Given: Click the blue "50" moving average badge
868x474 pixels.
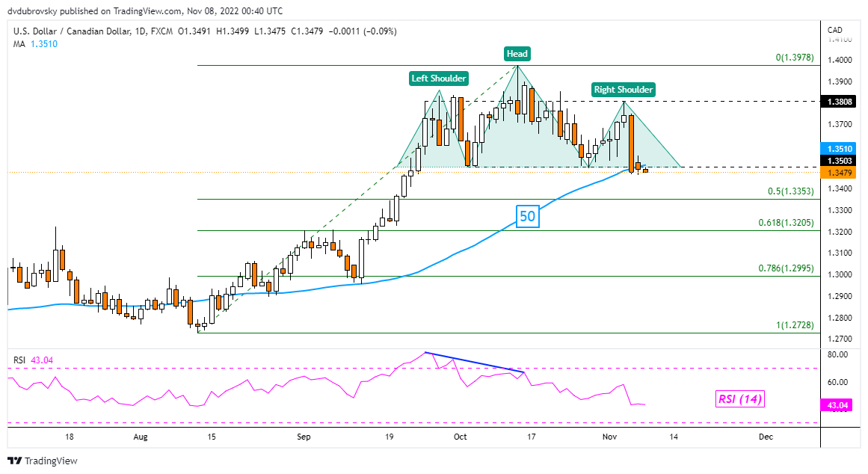Looking at the screenshot, I should click(526, 217).
